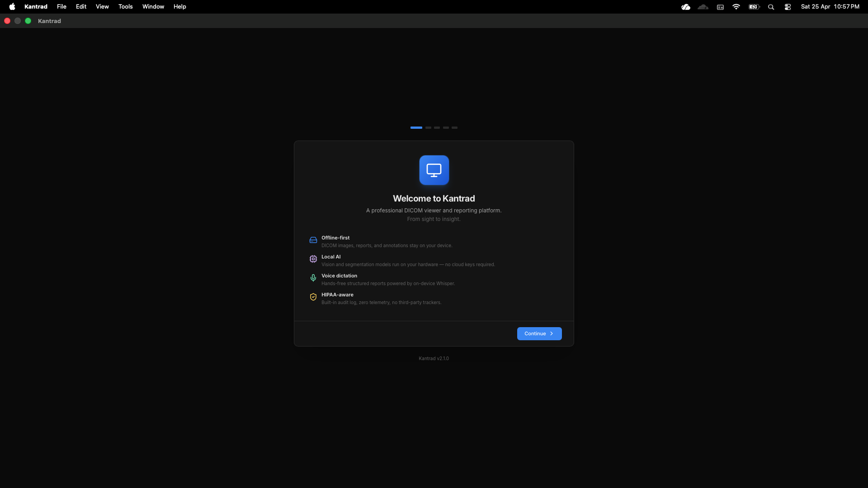Click the Local AI chip icon

point(313,259)
